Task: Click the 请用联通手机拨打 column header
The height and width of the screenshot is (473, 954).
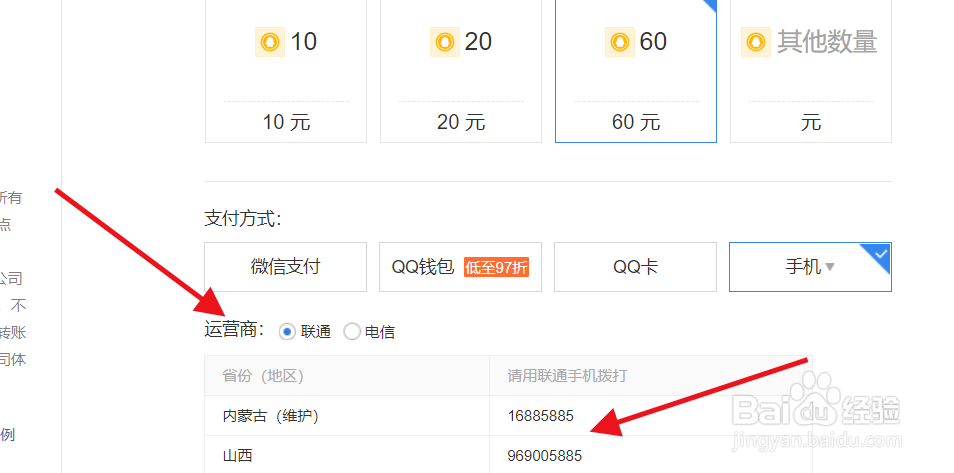Action: 651,376
